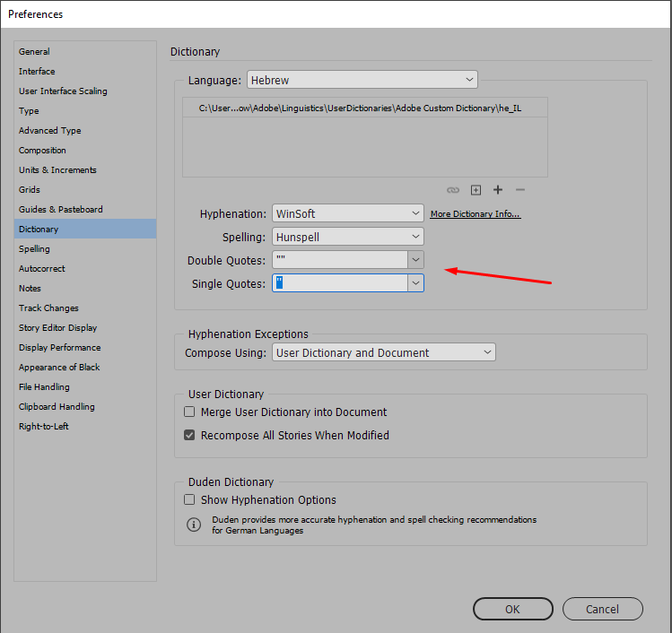Tick Show Hyphenation Options checkbox
The image size is (672, 633).
[189, 499]
